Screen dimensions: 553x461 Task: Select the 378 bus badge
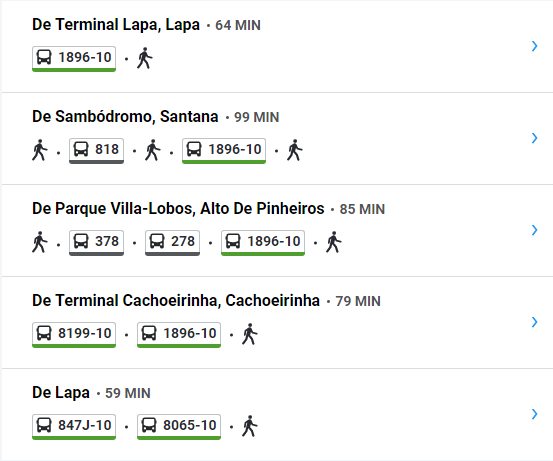(x=96, y=243)
